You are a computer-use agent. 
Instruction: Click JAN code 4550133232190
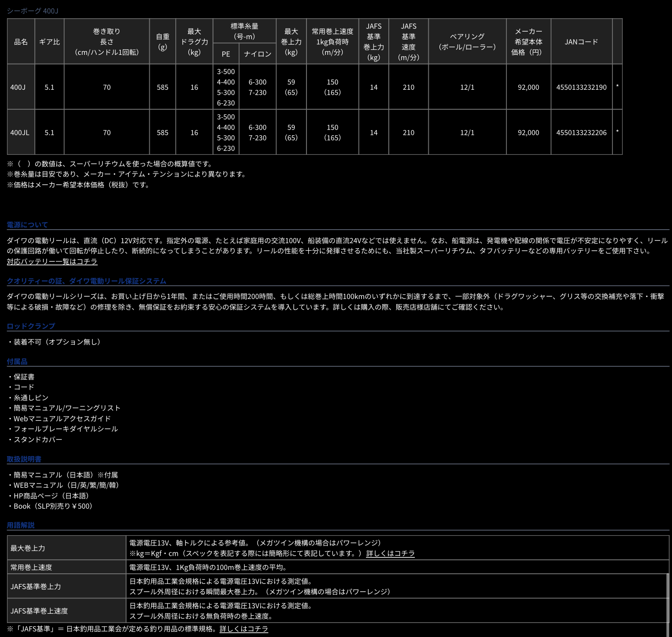pos(581,87)
